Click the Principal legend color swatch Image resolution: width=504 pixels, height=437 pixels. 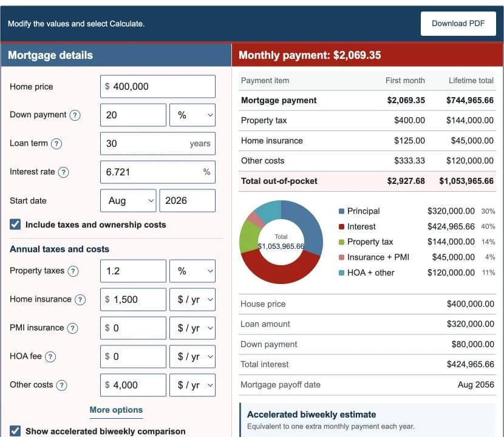click(341, 211)
